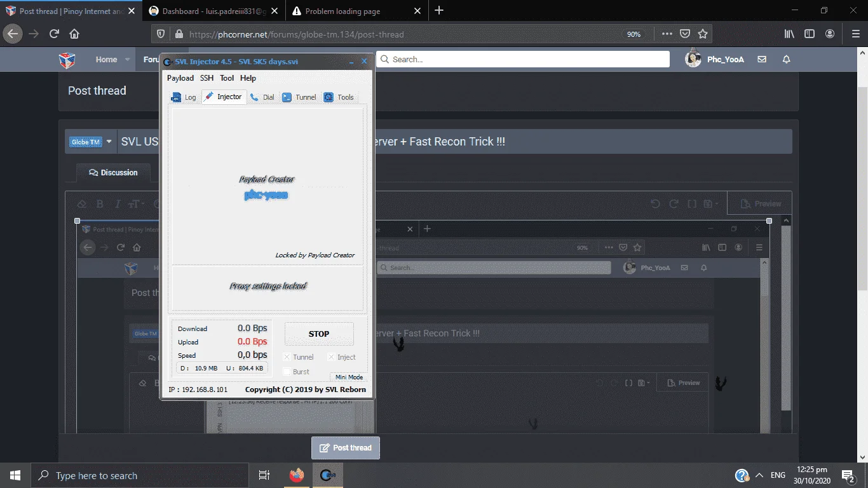This screenshot has height=488, width=868.
Task: Open the Phc_YooA account menu
Action: (715, 59)
